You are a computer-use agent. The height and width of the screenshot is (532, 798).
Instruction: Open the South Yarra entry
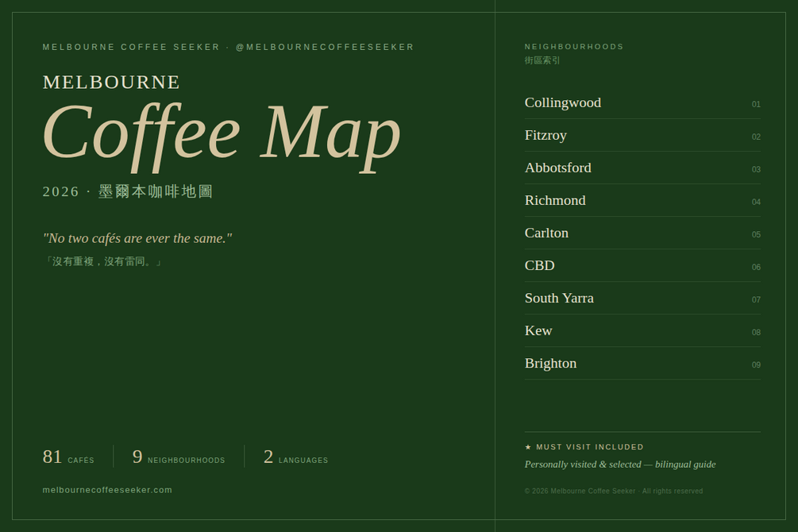642,299
